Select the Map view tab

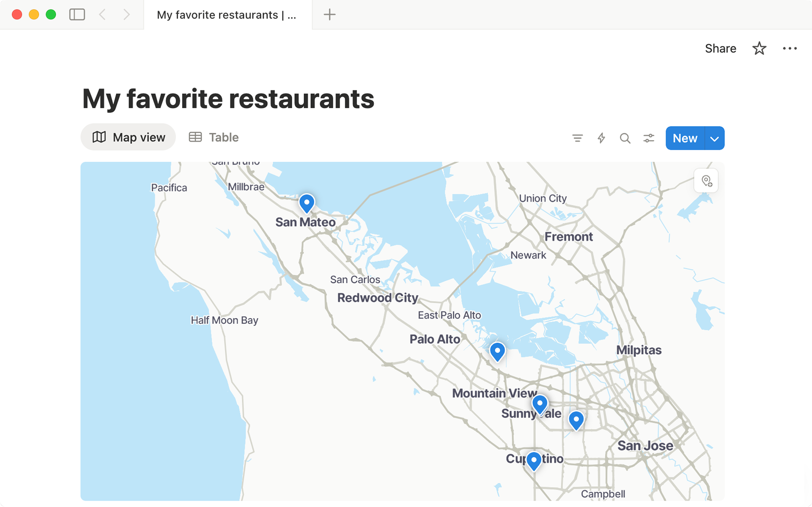pos(128,137)
